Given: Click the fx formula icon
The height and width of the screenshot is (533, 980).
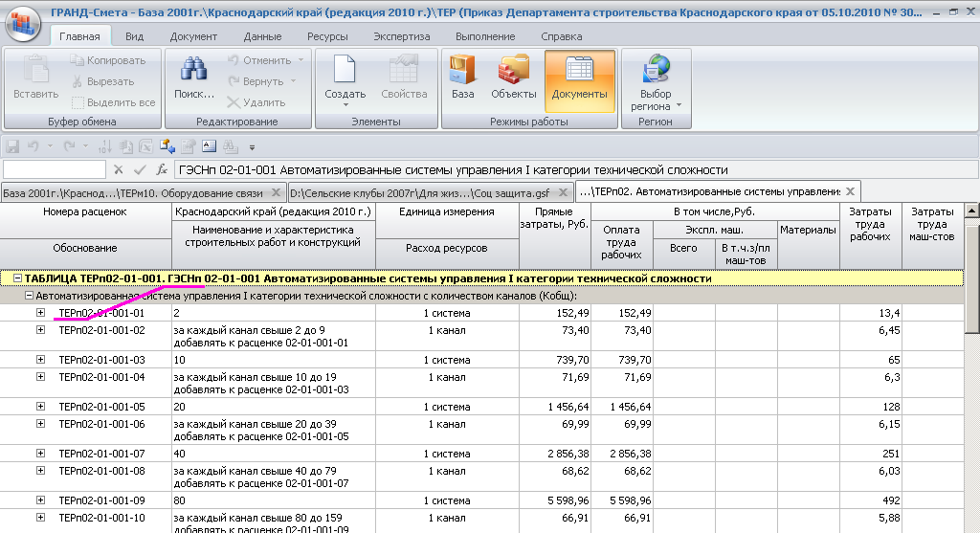Looking at the screenshot, I should [162, 169].
